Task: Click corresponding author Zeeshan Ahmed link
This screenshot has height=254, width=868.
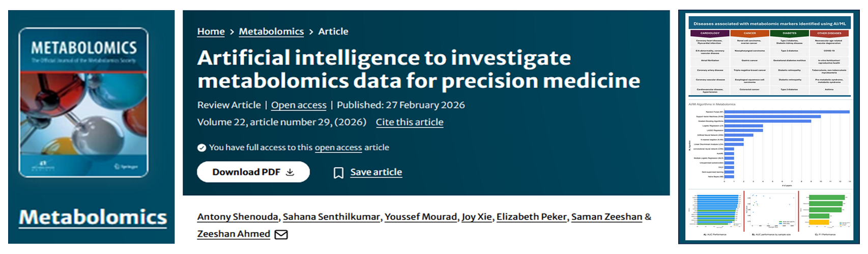Action: pyautogui.click(x=234, y=234)
